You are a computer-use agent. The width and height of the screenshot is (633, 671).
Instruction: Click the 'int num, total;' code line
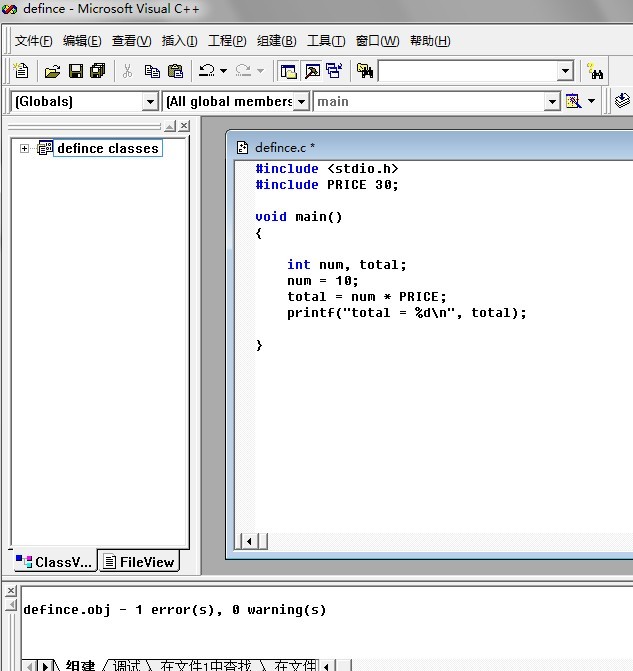click(347, 265)
